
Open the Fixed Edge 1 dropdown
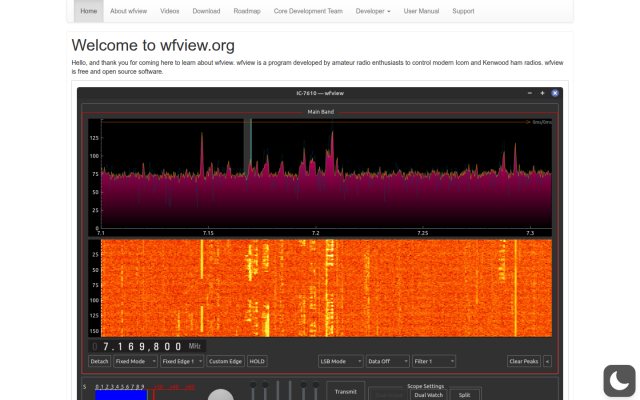182,361
